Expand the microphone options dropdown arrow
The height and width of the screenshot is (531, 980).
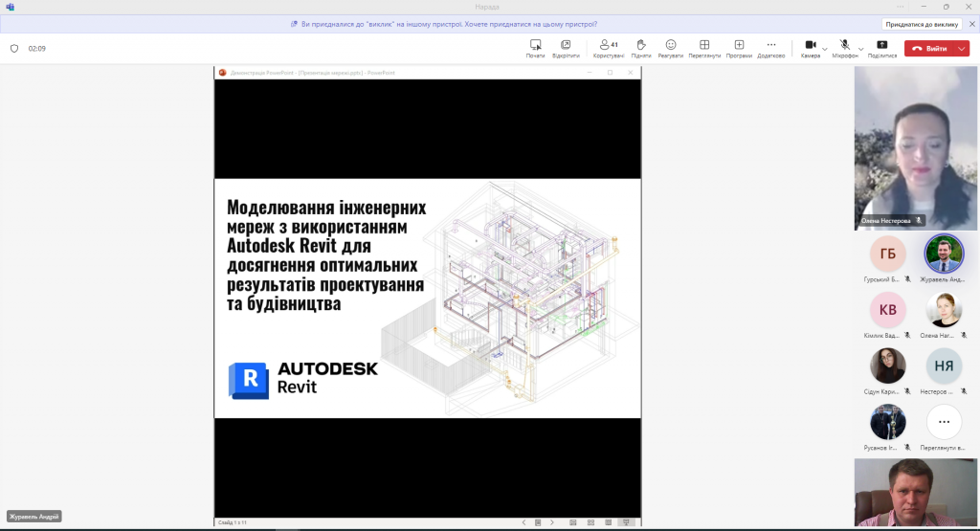point(860,49)
